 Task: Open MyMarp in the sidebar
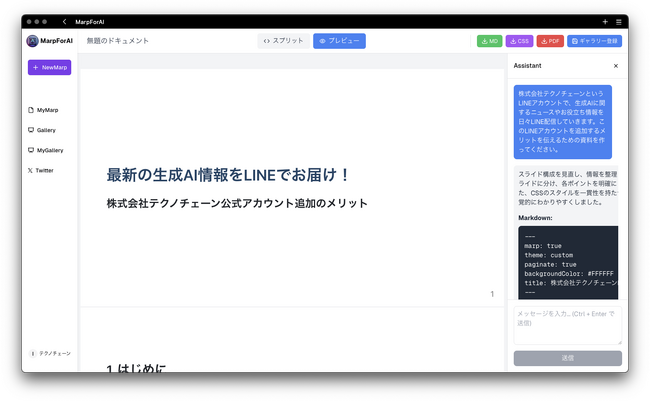click(x=44, y=110)
